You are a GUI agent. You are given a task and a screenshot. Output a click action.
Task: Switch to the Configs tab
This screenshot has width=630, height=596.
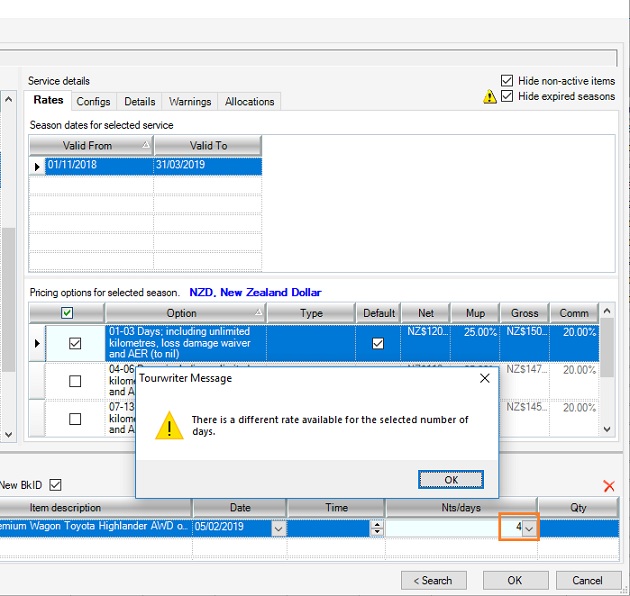point(93,102)
